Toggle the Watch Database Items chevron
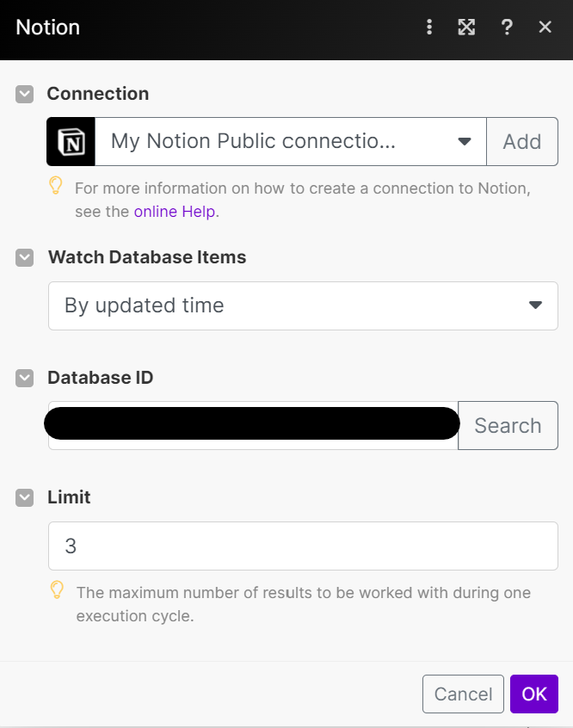573x728 pixels. (25, 257)
